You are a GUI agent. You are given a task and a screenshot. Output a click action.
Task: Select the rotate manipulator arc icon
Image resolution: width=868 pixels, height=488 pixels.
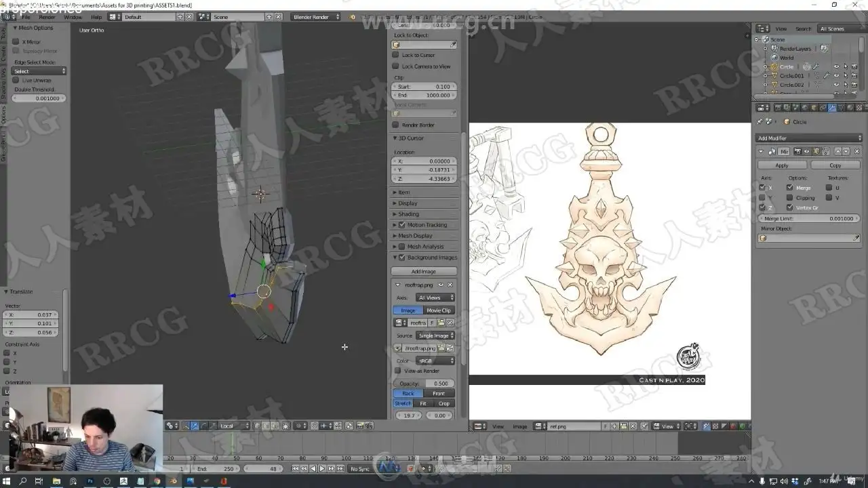pos(203,426)
